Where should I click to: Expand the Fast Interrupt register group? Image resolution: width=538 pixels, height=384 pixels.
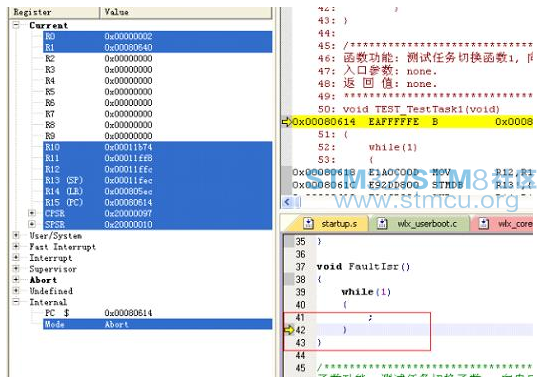[x=16, y=246]
